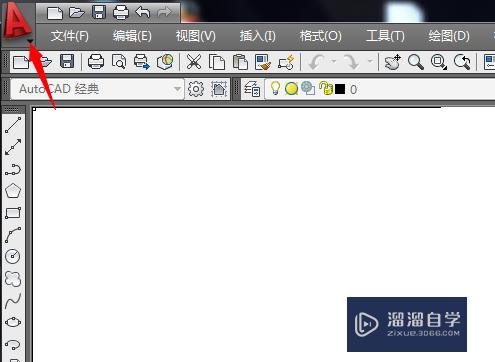Toggle layer 0 viewport freeze icon

pos(308,88)
